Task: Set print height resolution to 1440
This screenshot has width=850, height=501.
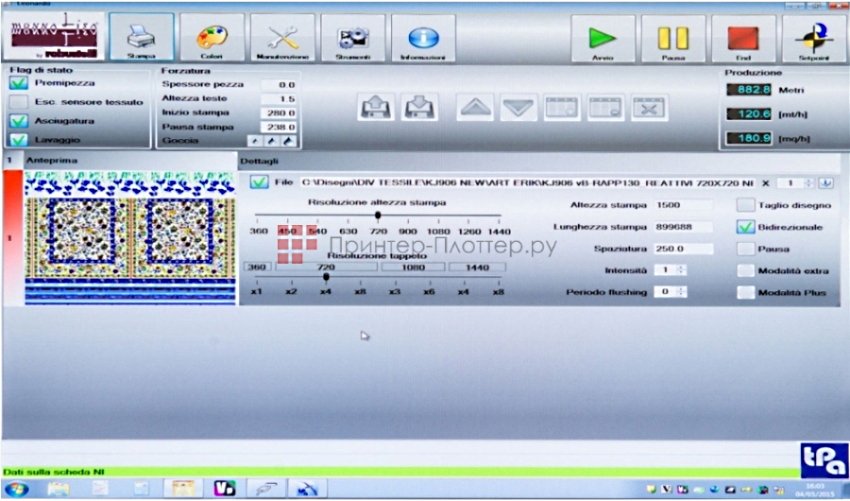Action: click(x=499, y=232)
